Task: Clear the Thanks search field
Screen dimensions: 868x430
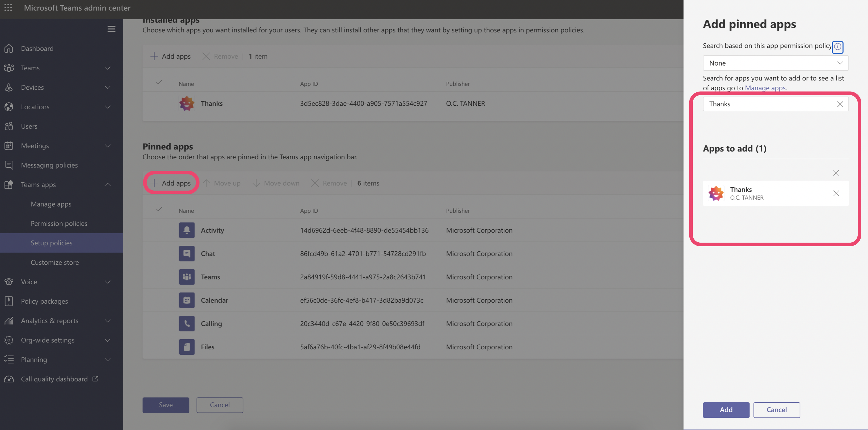Action: point(840,104)
